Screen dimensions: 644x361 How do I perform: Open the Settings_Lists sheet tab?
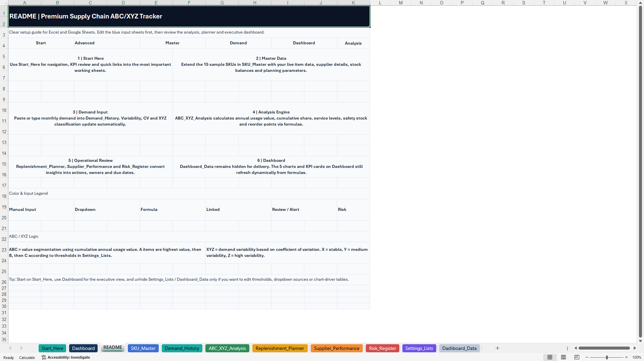[419, 348]
